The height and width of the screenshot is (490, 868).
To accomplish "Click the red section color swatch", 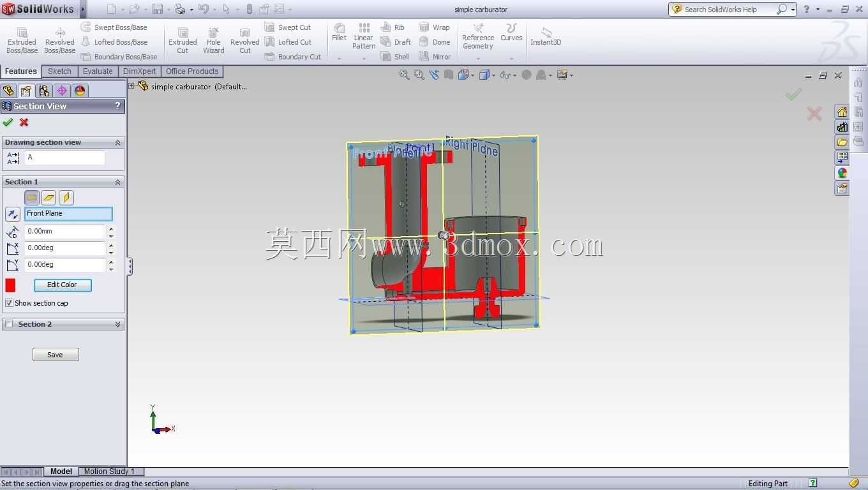I will coord(10,285).
